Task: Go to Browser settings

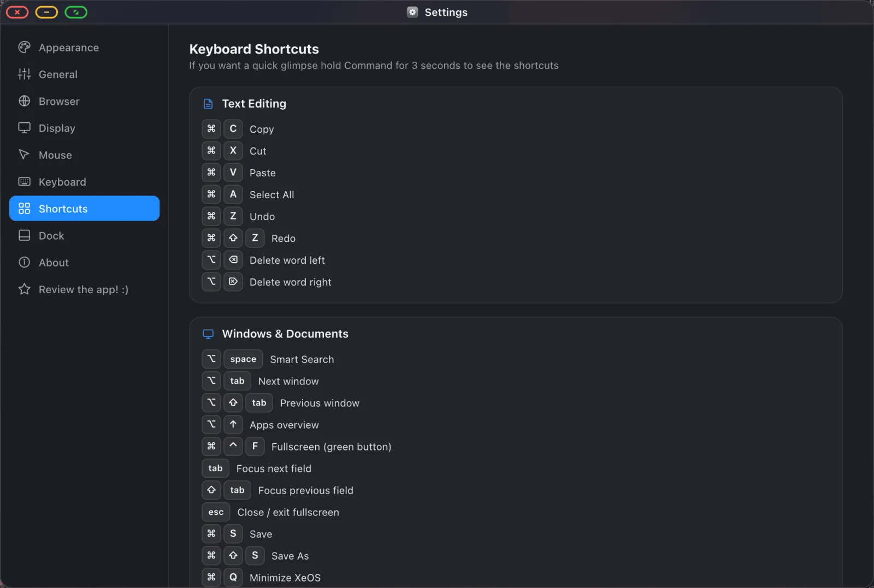Action: (x=84, y=101)
